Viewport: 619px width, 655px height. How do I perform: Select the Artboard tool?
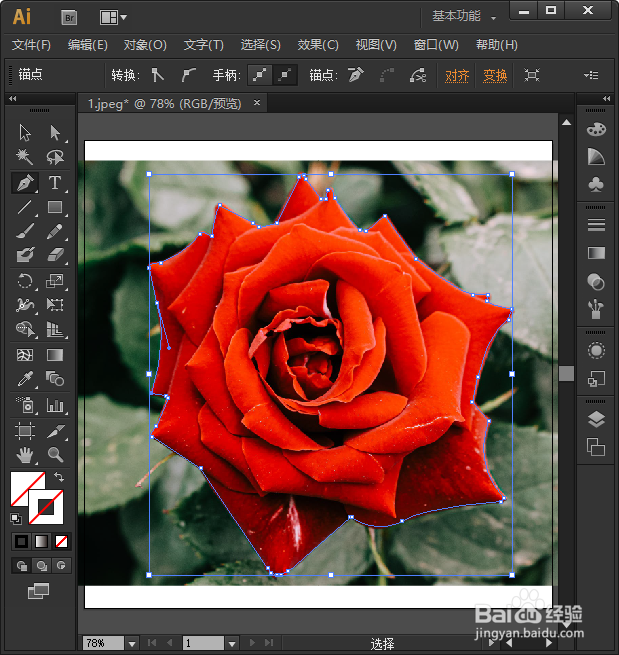click(25, 431)
